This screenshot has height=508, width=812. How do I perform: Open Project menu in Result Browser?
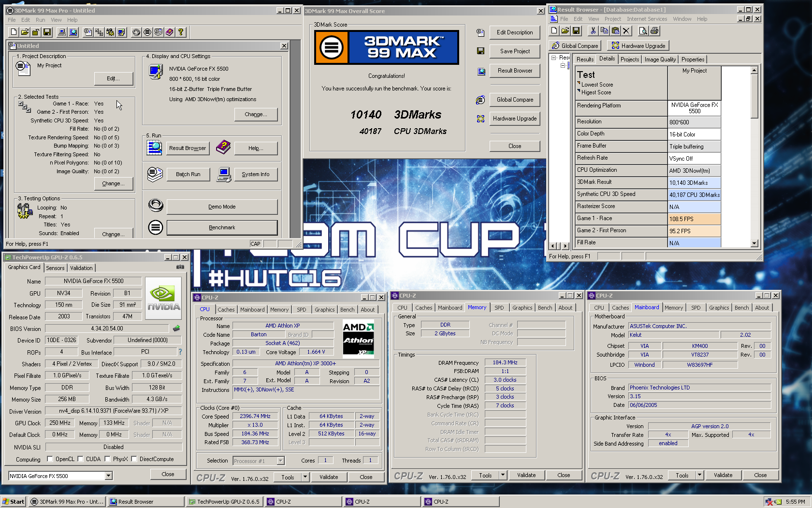click(612, 19)
